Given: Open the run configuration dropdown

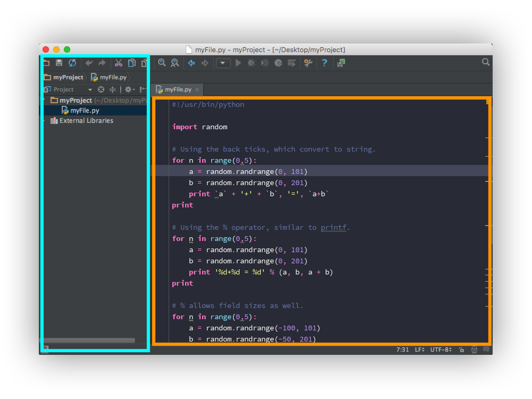Looking at the screenshot, I should tap(223, 63).
